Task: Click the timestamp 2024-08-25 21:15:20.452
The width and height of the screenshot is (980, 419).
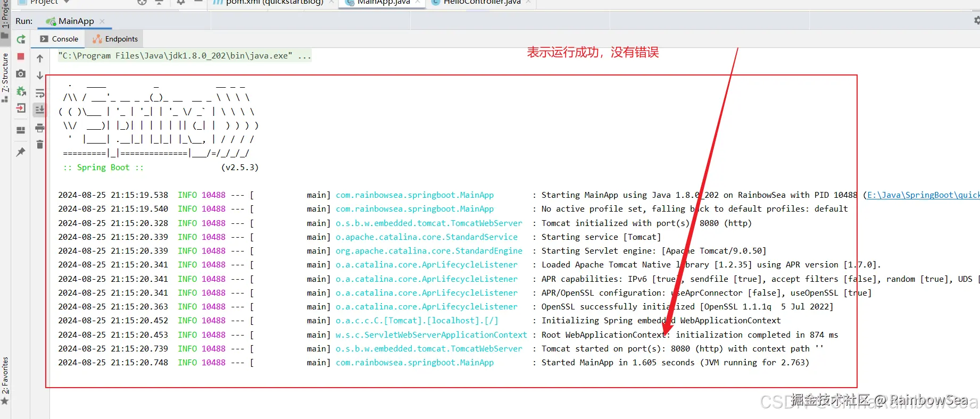Action: point(113,321)
